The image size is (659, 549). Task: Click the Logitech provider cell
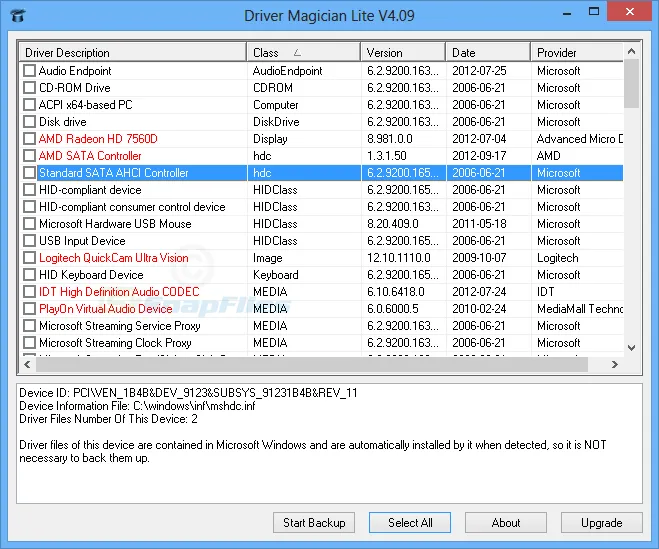[x=558, y=258]
